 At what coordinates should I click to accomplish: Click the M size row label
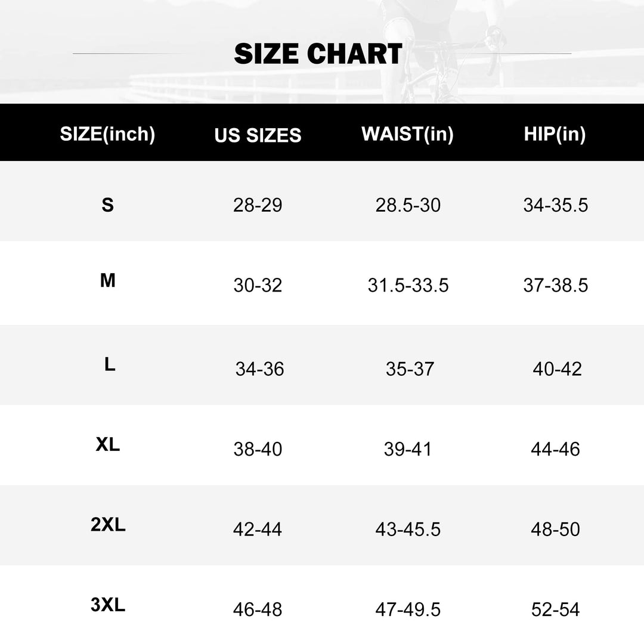(x=107, y=280)
